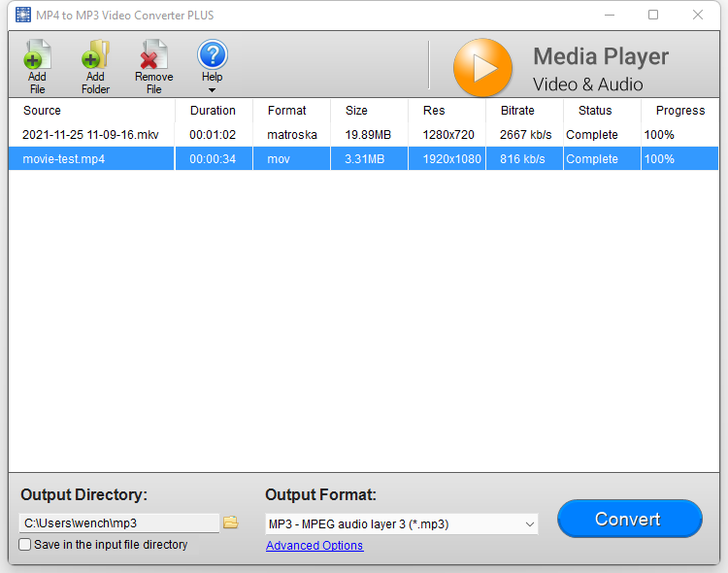Click the Media Player heading text

[601, 56]
